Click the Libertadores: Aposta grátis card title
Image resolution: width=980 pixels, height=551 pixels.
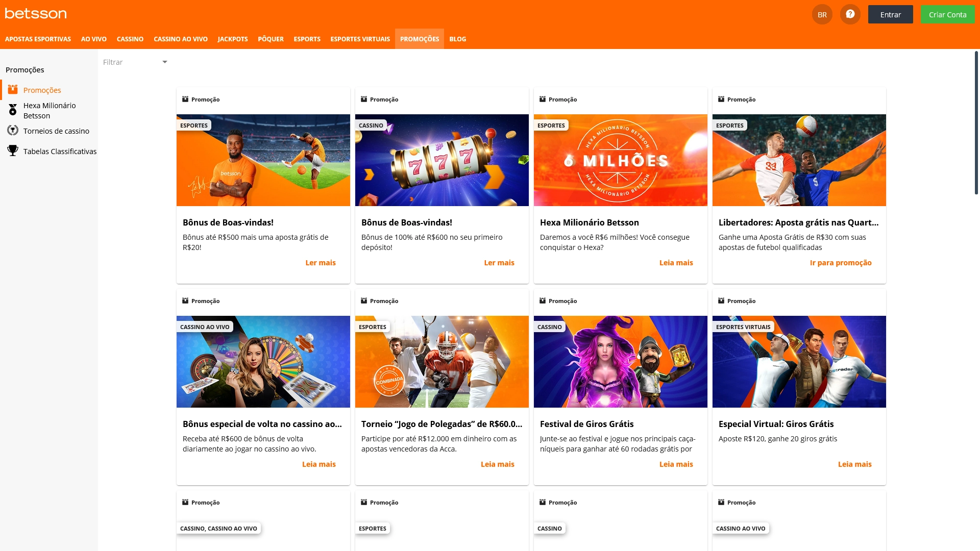click(x=799, y=222)
